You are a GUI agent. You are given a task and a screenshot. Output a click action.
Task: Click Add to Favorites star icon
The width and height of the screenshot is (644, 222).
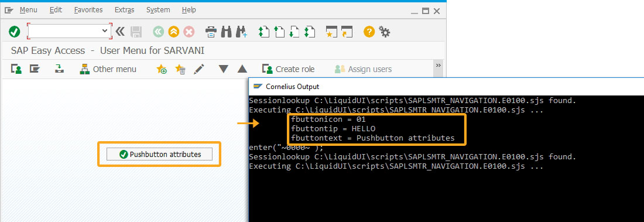[162, 69]
